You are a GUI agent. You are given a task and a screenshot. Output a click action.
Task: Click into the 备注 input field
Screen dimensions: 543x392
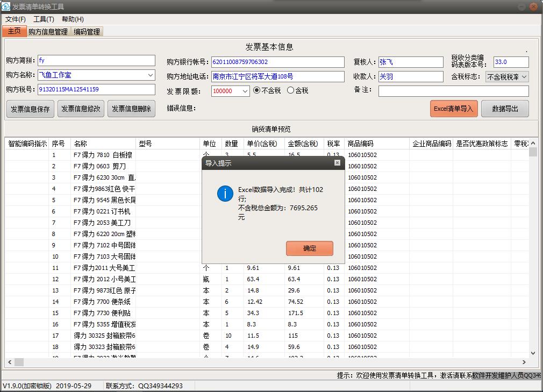click(453, 91)
